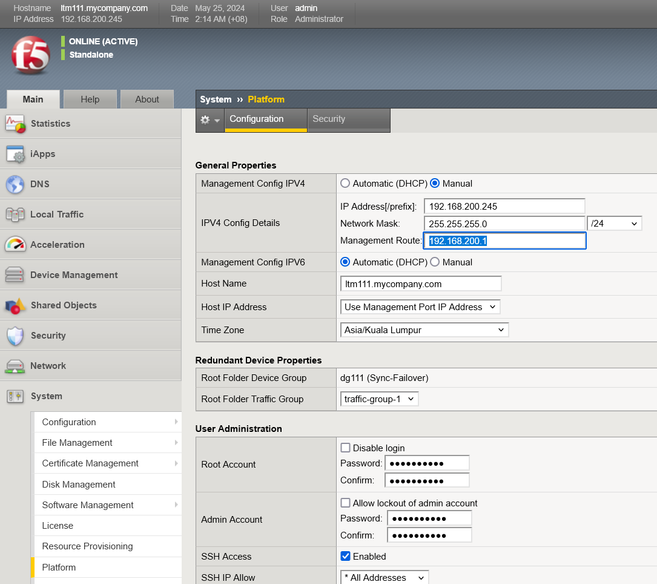Open the Host IP Address dropdown
Viewport: 657px width, 584px height.
420,307
